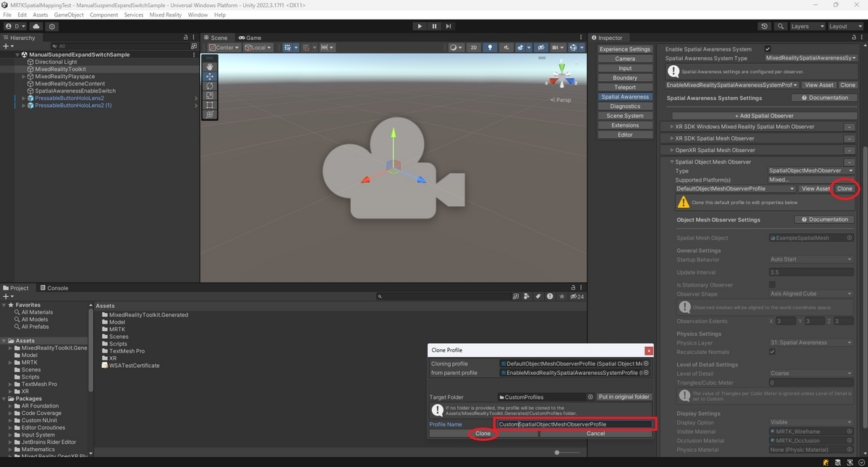Switch to the Game tab
The image size is (868, 467).
[x=250, y=38]
